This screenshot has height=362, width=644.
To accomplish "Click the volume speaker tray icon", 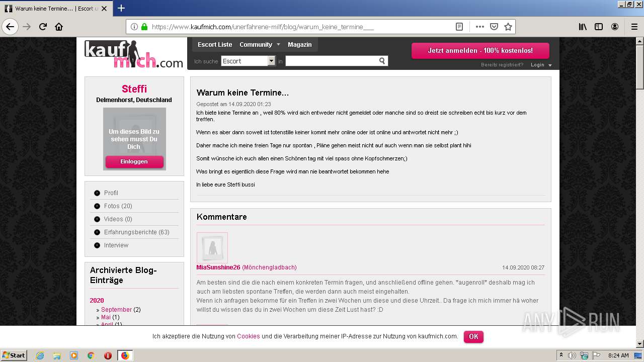I will [572, 355].
